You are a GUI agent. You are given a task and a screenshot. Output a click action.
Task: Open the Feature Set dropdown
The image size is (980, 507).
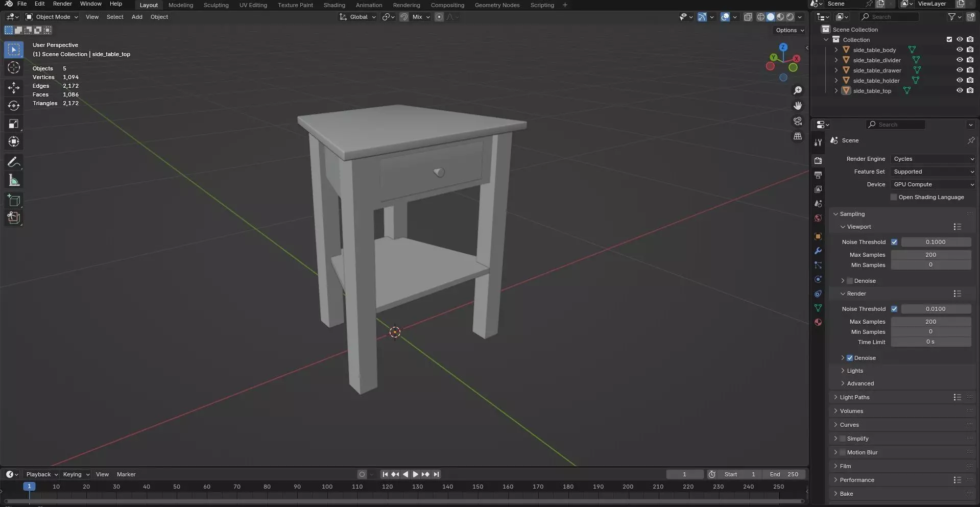(x=933, y=172)
